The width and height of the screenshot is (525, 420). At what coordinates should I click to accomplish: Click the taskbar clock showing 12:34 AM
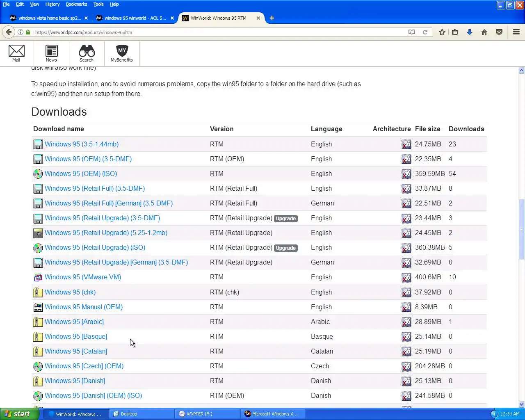tap(510, 414)
